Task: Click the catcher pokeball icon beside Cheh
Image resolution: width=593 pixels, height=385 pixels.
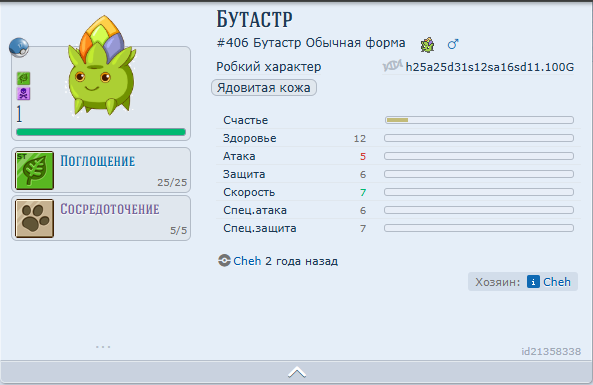Action: tap(224, 261)
